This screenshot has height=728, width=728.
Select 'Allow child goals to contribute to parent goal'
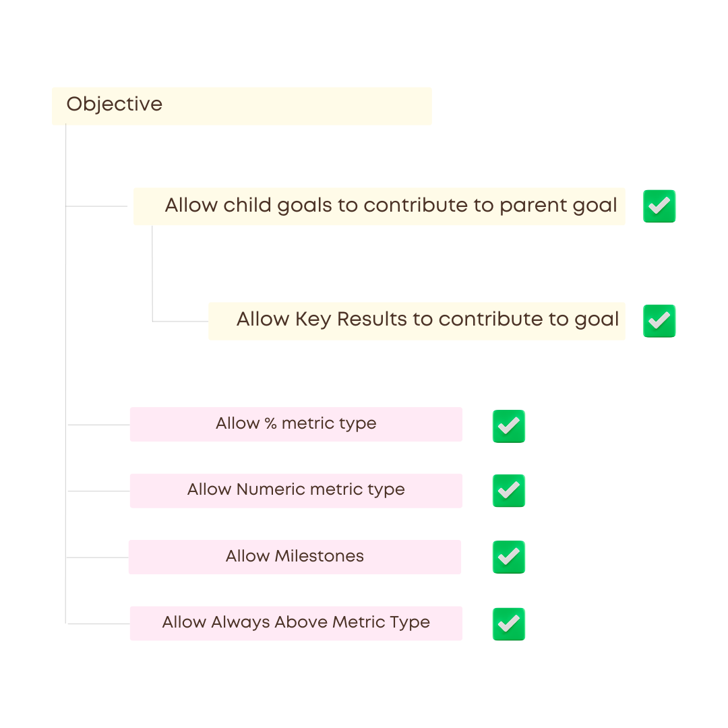click(379, 206)
